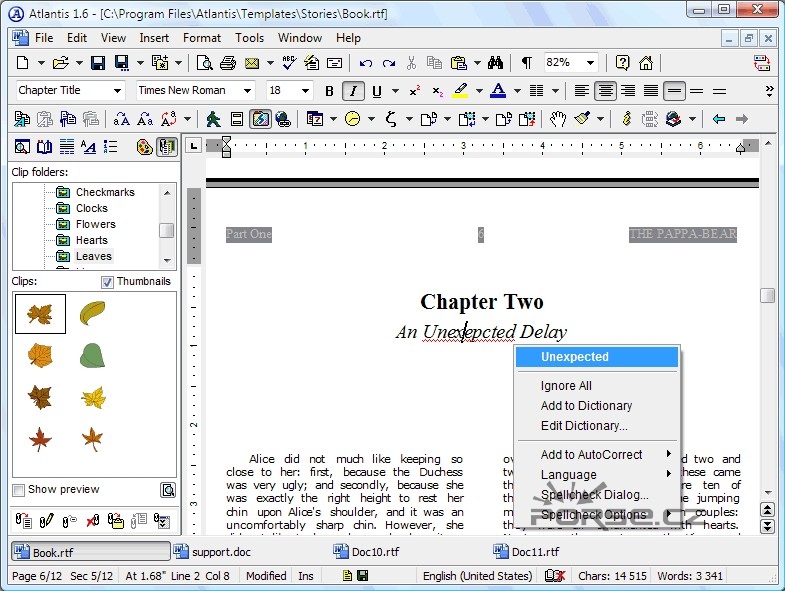Image resolution: width=785 pixels, height=591 pixels.
Task: Open the Tools menu
Action: pyautogui.click(x=249, y=38)
